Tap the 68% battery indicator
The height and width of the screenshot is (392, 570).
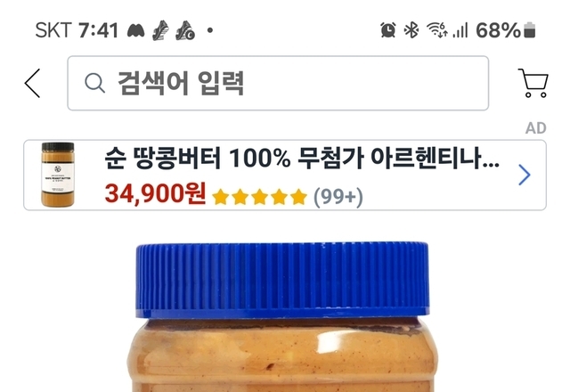506,30
